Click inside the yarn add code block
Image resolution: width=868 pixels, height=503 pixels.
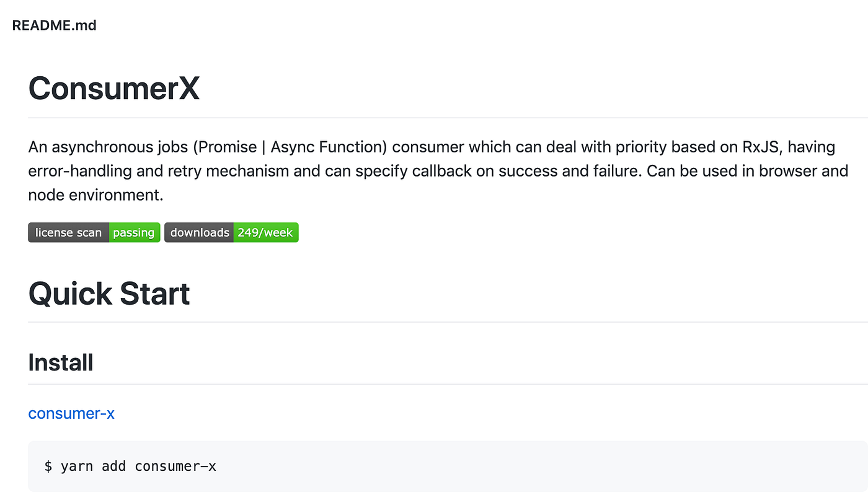pyautogui.click(x=434, y=466)
